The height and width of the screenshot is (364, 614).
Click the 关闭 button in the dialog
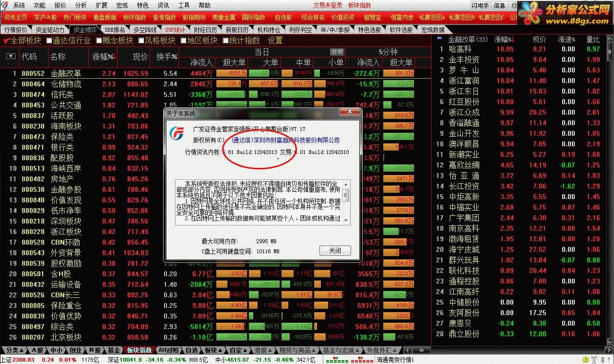point(335,250)
